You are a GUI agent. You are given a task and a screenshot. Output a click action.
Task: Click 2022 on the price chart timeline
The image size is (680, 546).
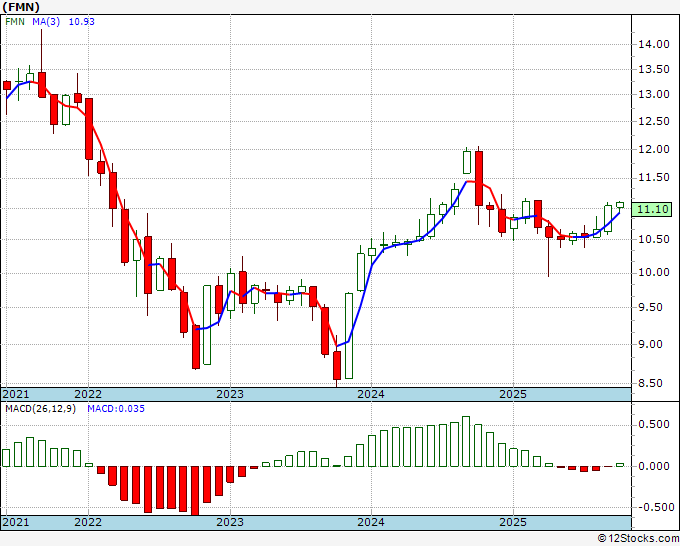click(x=88, y=394)
